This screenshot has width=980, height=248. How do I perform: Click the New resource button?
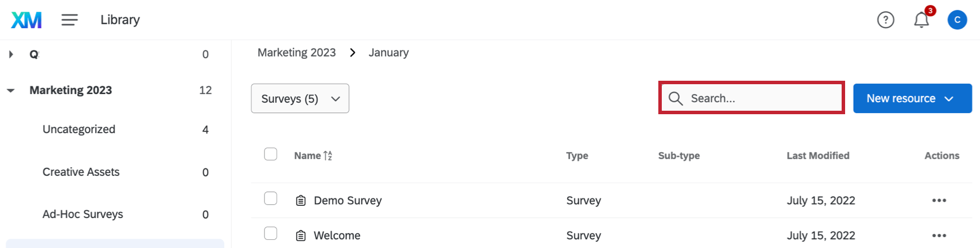point(912,99)
